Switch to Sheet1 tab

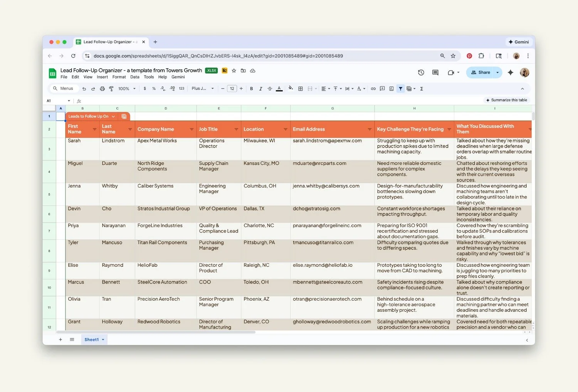(92, 340)
